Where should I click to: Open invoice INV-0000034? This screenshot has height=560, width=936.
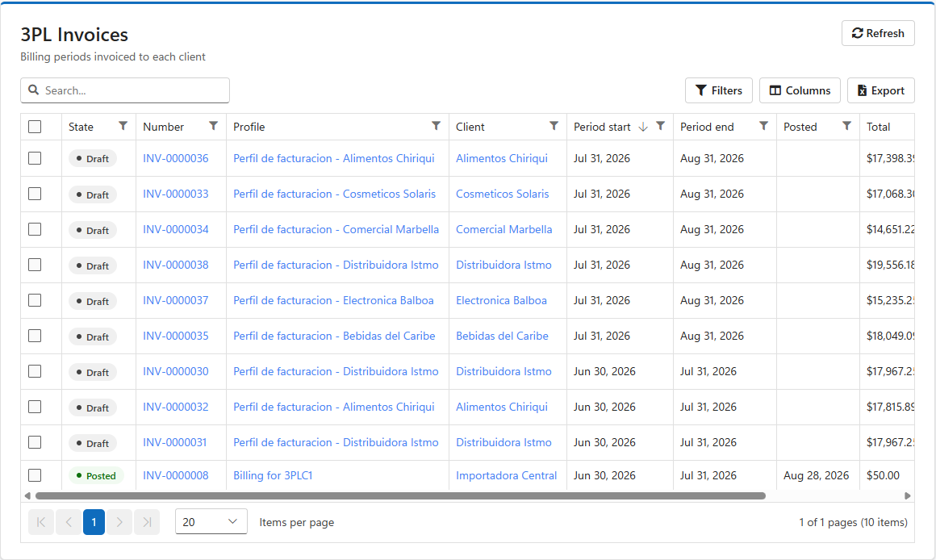[x=176, y=230]
